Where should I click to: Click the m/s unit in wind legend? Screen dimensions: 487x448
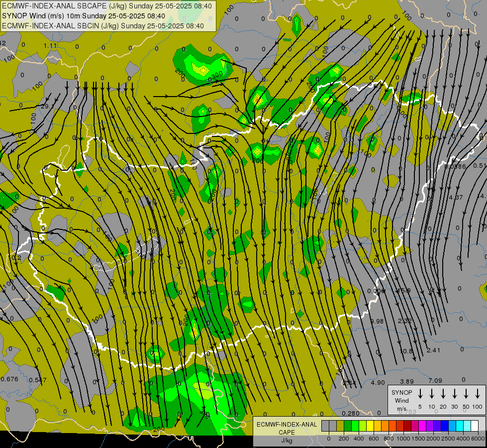click(x=401, y=409)
